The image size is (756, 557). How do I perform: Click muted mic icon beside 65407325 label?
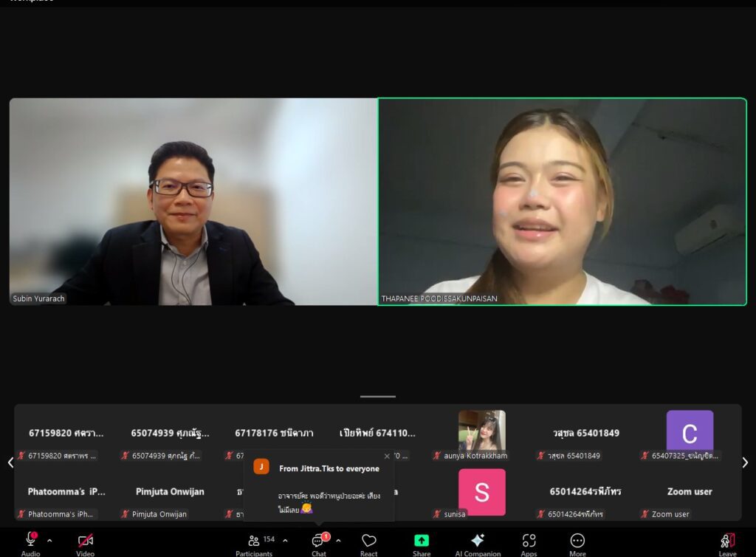(x=645, y=455)
